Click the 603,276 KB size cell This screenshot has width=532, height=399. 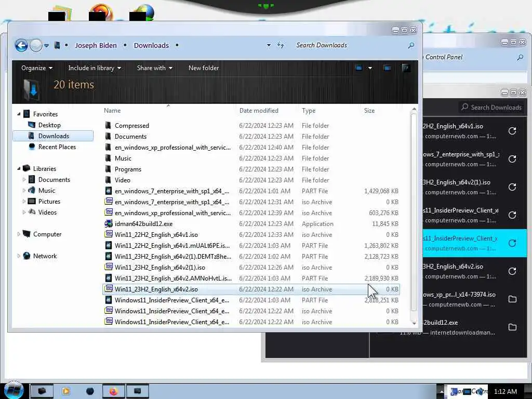383,212
